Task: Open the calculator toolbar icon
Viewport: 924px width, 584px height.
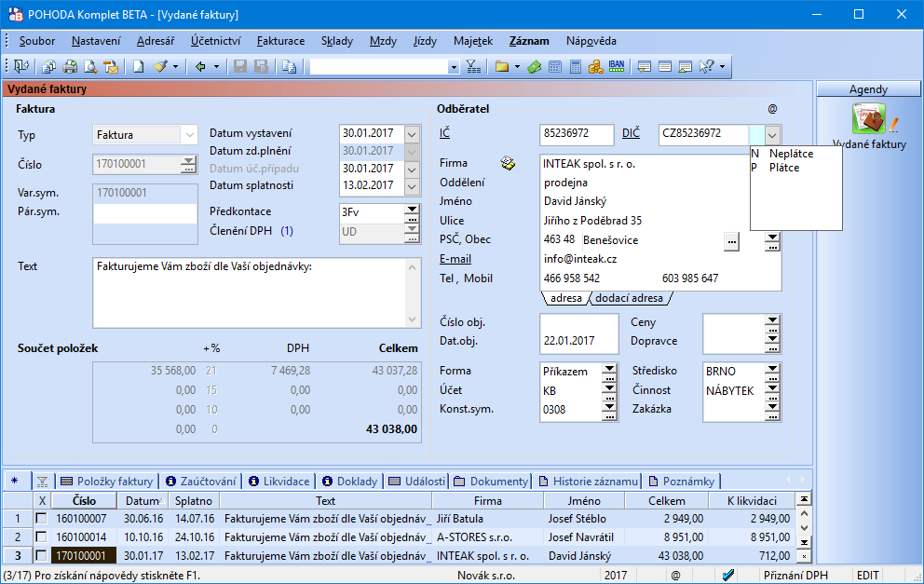Action: point(555,66)
